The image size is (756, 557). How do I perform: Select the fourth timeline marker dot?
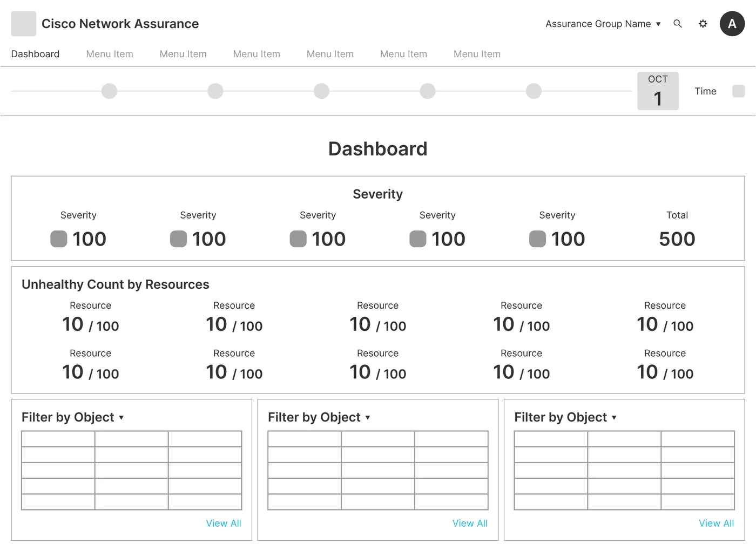(428, 91)
